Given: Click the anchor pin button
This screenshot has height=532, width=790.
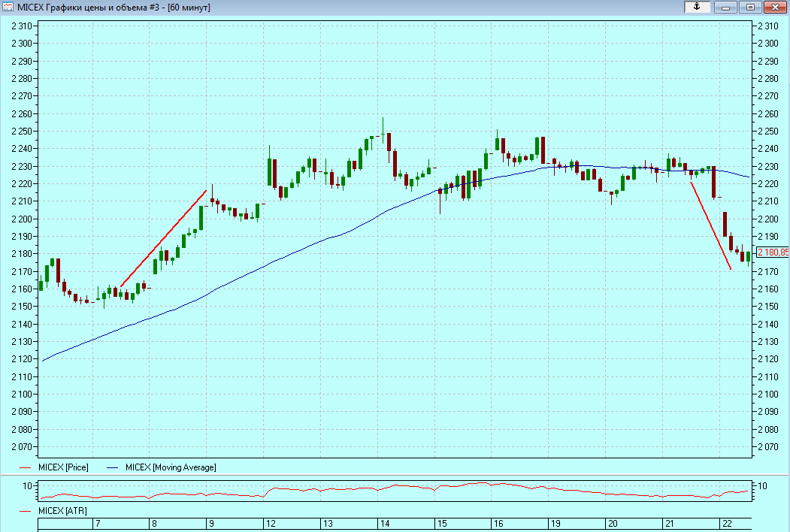Looking at the screenshot, I should pos(698,7).
